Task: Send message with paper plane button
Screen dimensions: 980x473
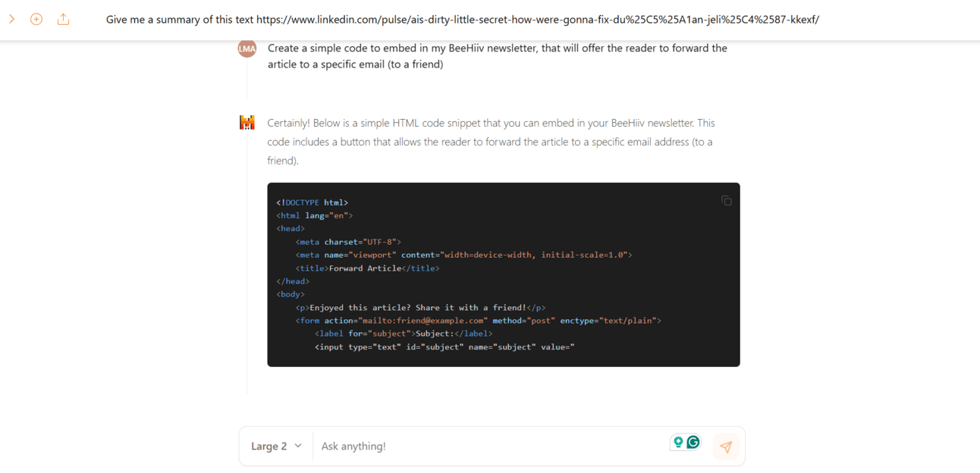Action: point(726,446)
